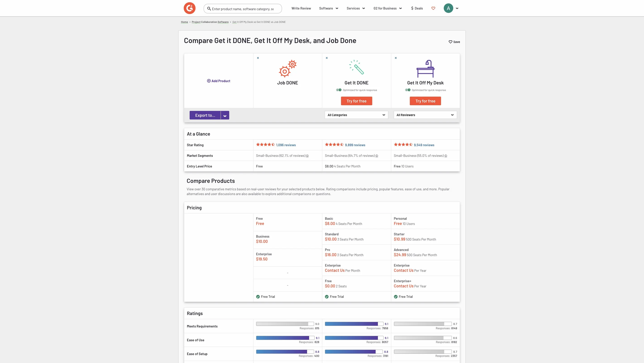Click the dollar Deals icon
Screen dimensions: 644x363
tap(412, 8)
